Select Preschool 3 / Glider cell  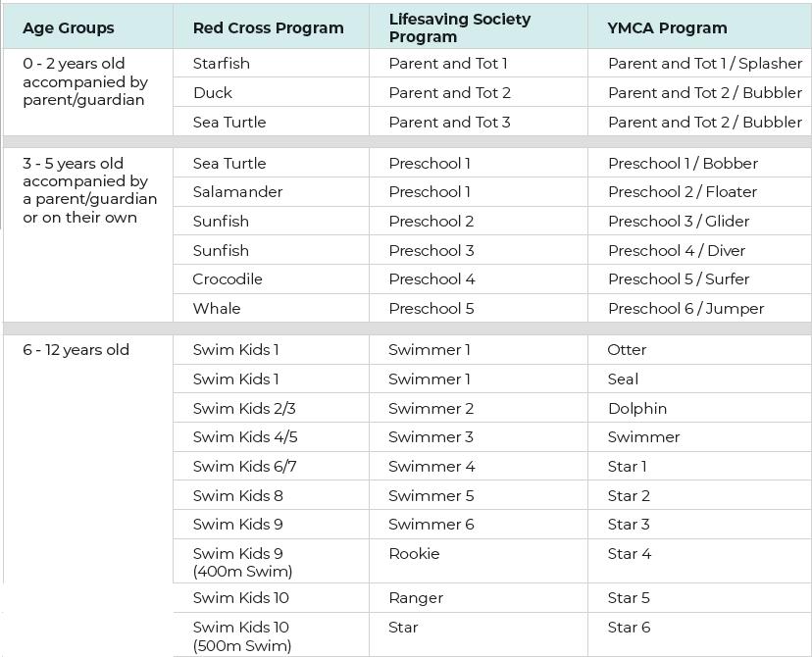[679, 222]
